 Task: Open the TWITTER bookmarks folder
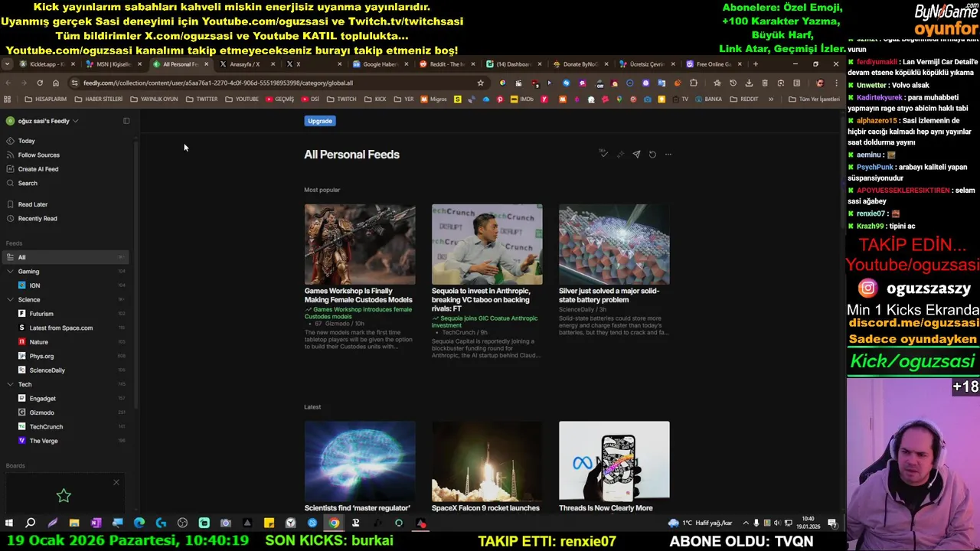tap(202, 99)
